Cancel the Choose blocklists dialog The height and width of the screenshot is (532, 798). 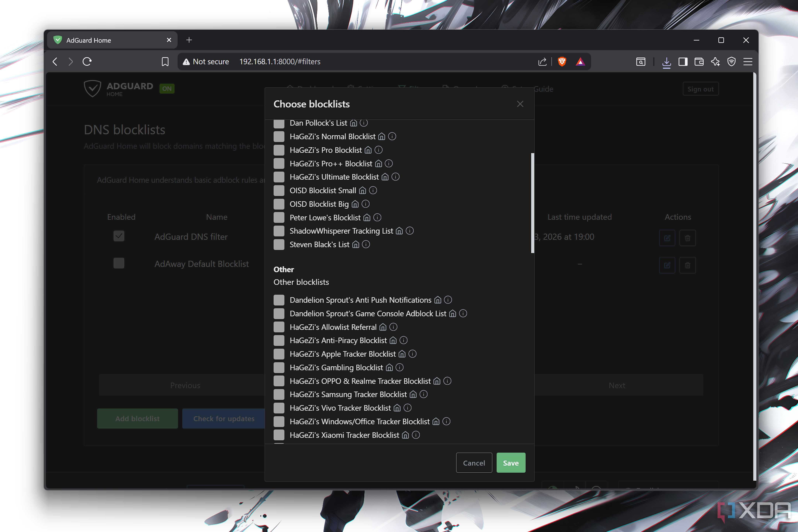(474, 463)
